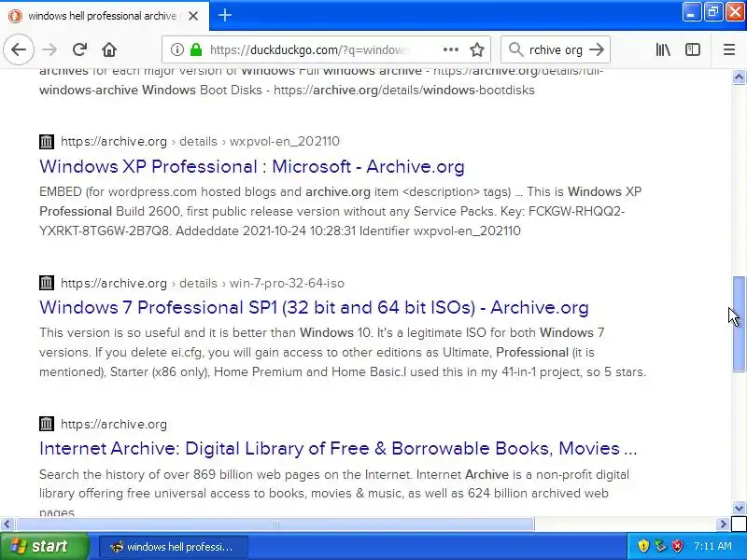The height and width of the screenshot is (560, 747).
Task: Click archive.org win-7-pro-32-64-iso breadcrumb URL
Action: tap(203, 284)
